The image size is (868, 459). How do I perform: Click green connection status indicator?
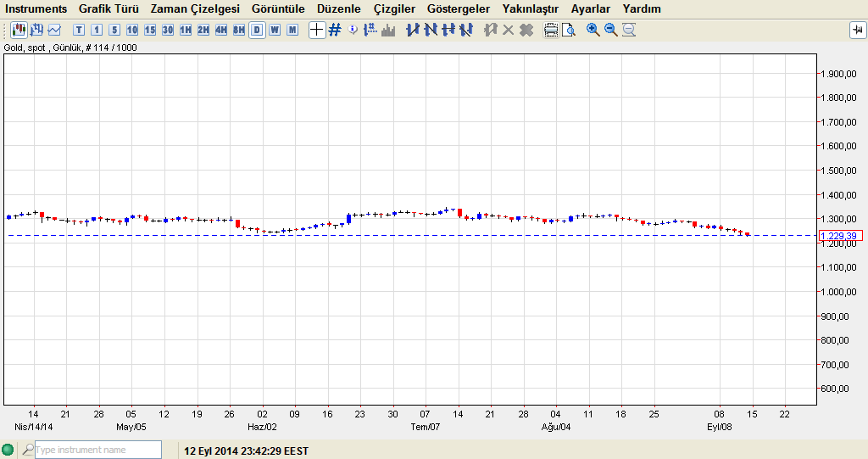coord(8,450)
